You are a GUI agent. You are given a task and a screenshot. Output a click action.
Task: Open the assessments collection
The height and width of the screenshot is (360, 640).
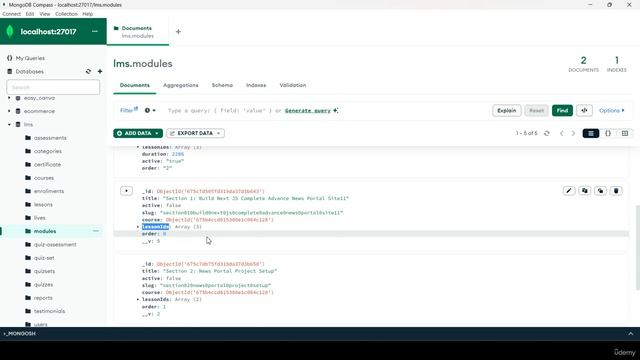tap(50, 138)
